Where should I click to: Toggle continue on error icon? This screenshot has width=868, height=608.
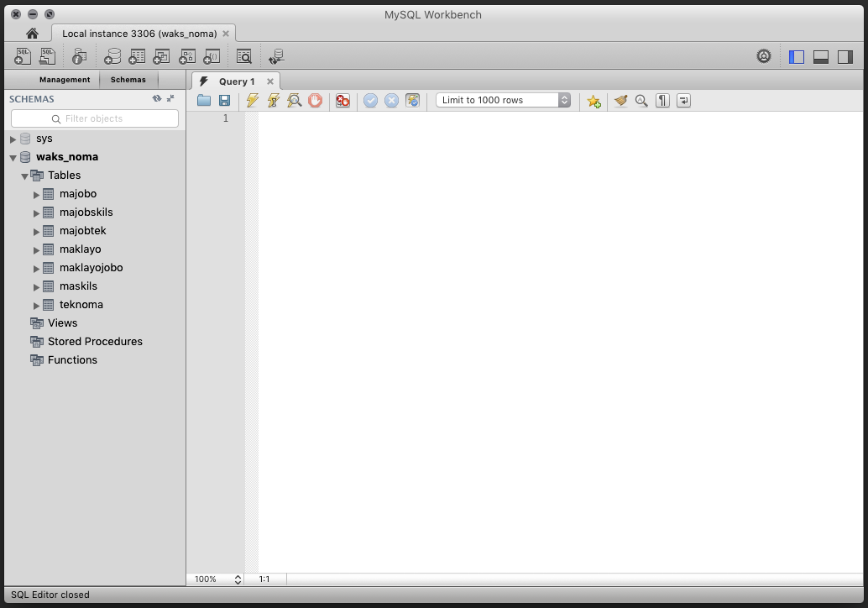(342, 100)
